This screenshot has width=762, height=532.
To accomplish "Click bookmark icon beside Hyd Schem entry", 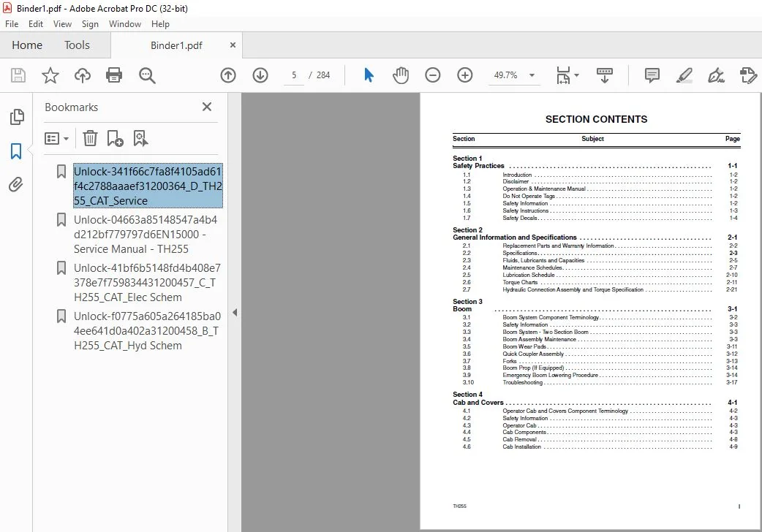I will tap(61, 316).
